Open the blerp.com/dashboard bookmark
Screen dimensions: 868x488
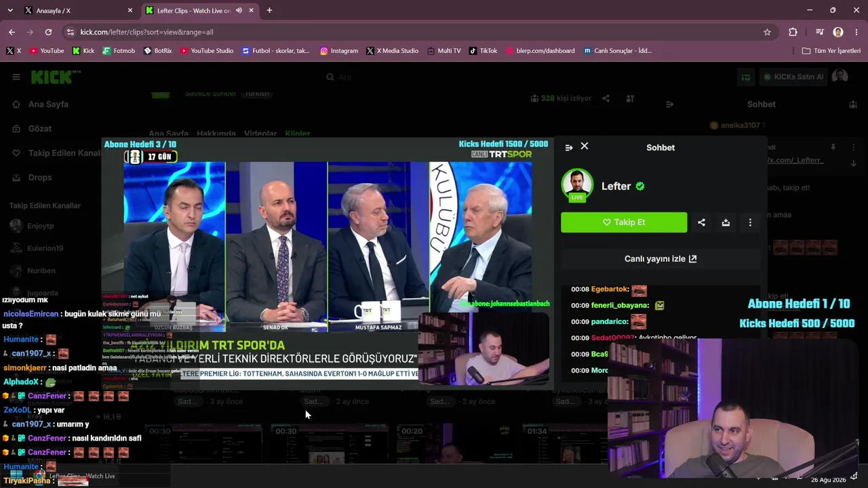point(540,51)
